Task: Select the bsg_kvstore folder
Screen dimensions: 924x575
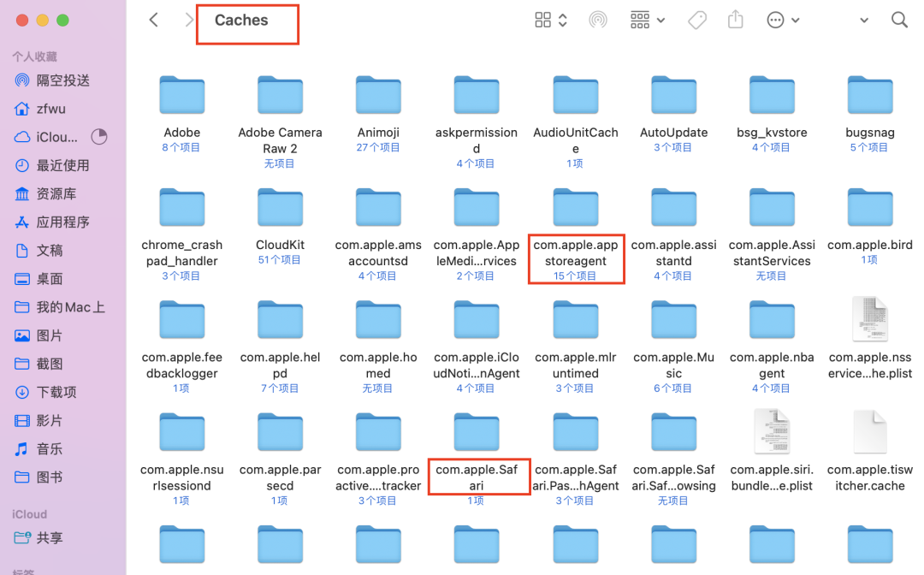Action: point(772,94)
